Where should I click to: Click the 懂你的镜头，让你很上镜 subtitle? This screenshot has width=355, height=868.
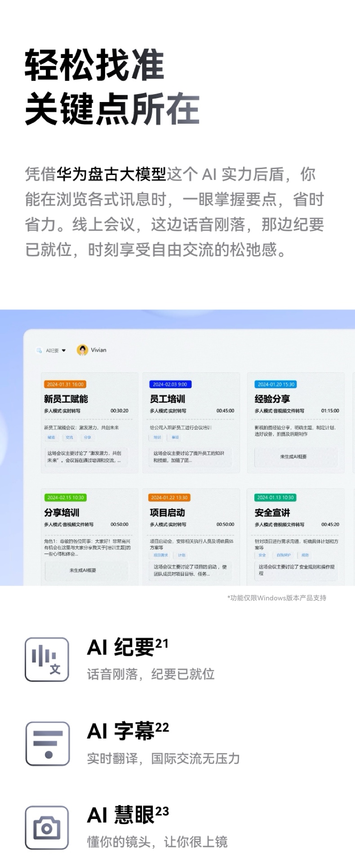tap(157, 842)
